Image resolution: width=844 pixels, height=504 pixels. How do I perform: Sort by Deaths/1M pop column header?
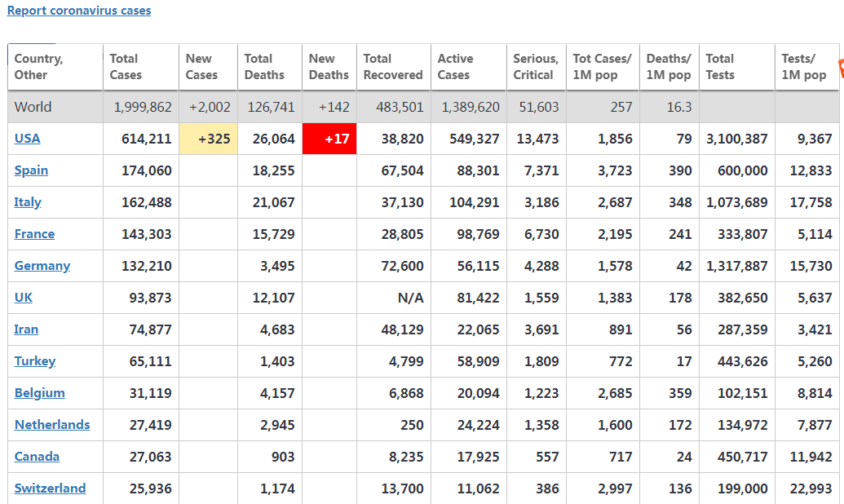tap(669, 67)
